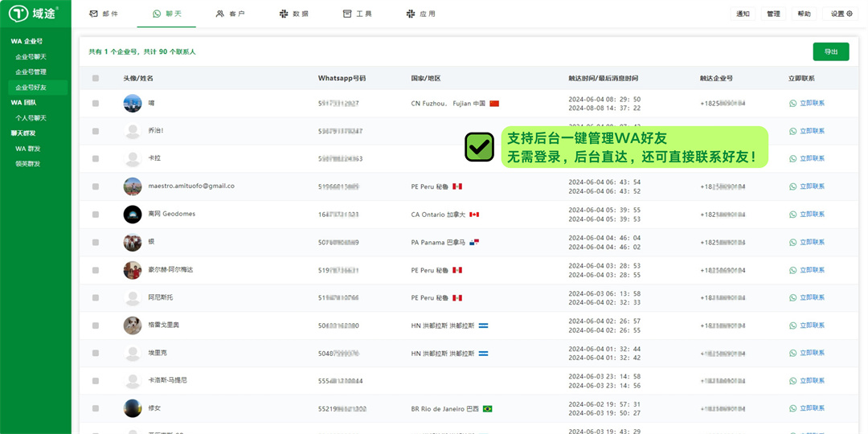Viewport: 868px width, 434px height.
Task: Click 立即联系 link for 离网 Geodomes
Action: pyautogui.click(x=807, y=215)
